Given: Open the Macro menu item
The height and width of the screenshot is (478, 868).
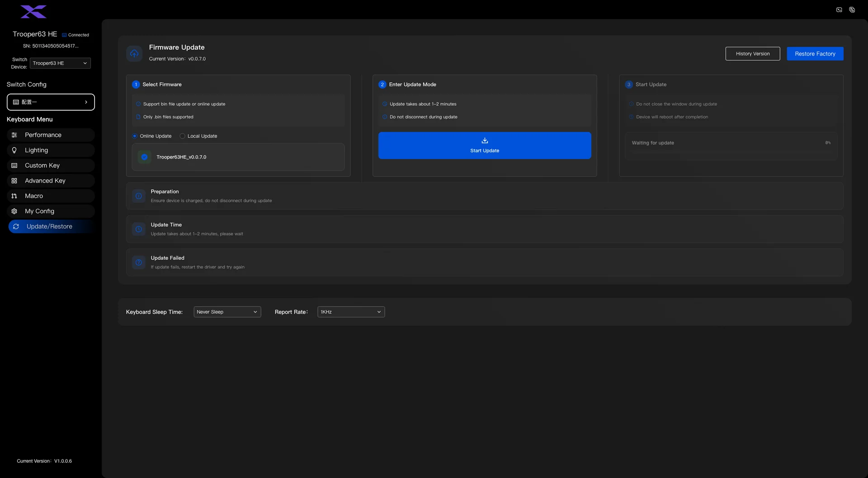Looking at the screenshot, I should coord(51,196).
